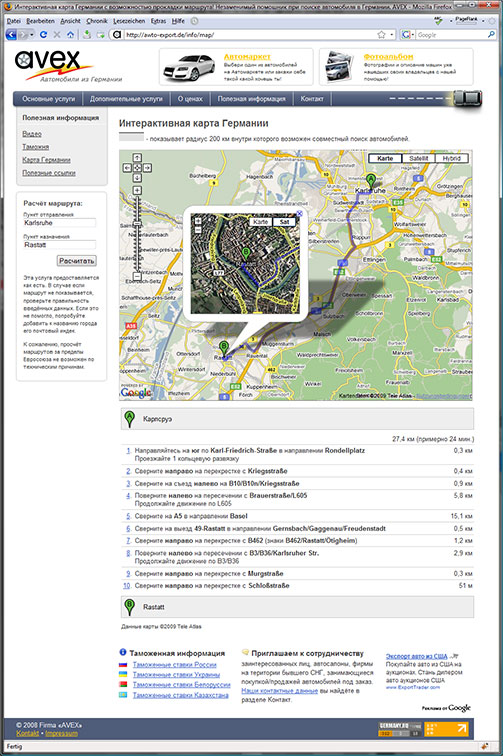Screen dimensions: 503x756
Task: Click marker B at Rastatt on main map
Action: pyautogui.click(x=223, y=348)
